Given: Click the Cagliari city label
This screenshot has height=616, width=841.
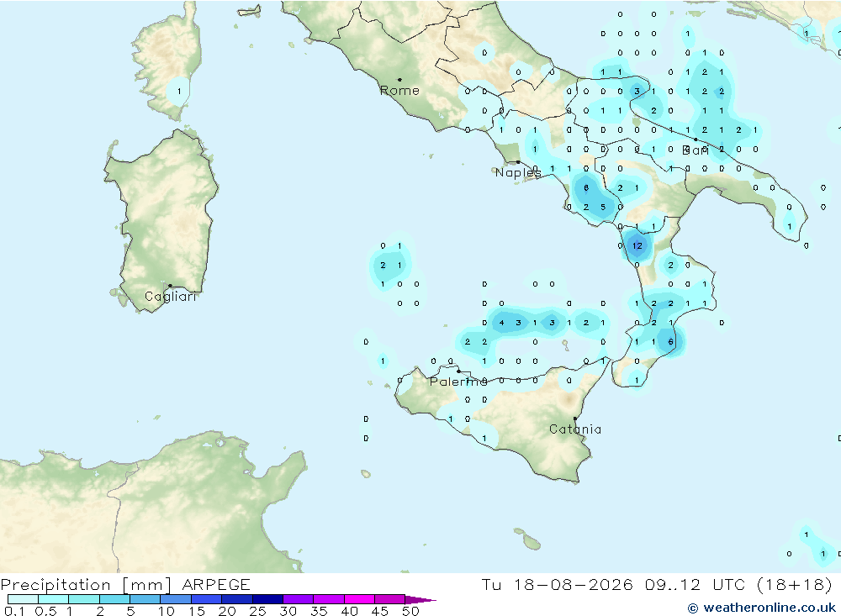Looking at the screenshot, I should point(171,297).
